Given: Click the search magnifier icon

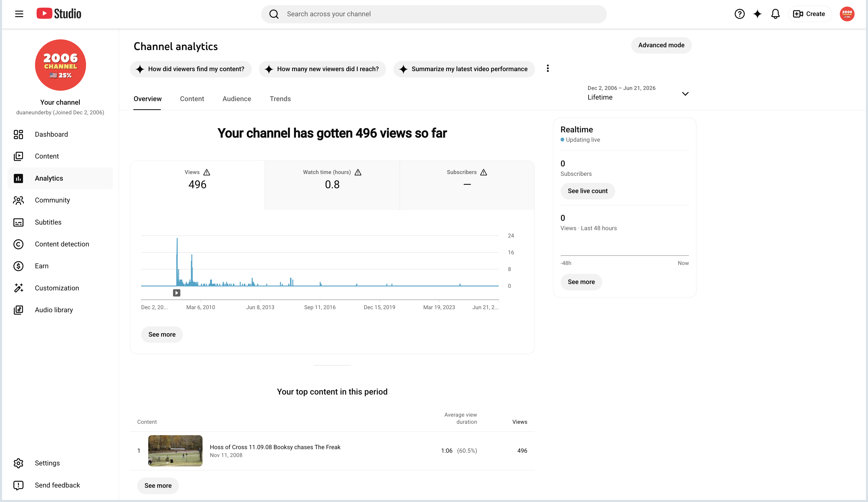Looking at the screenshot, I should tap(274, 14).
